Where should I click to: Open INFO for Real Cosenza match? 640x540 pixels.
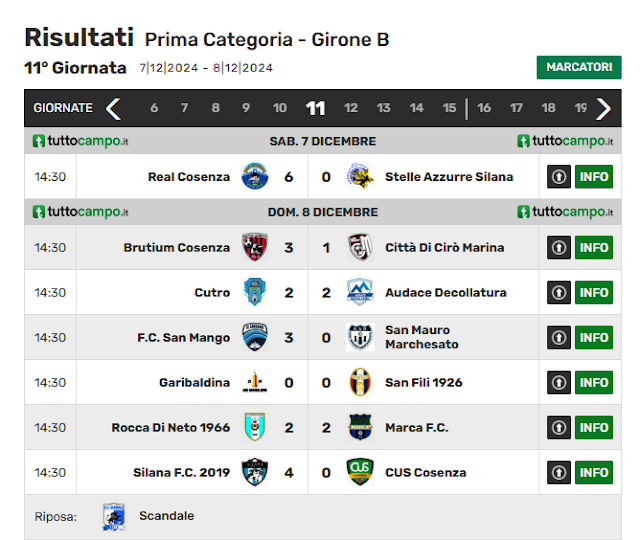point(594,177)
